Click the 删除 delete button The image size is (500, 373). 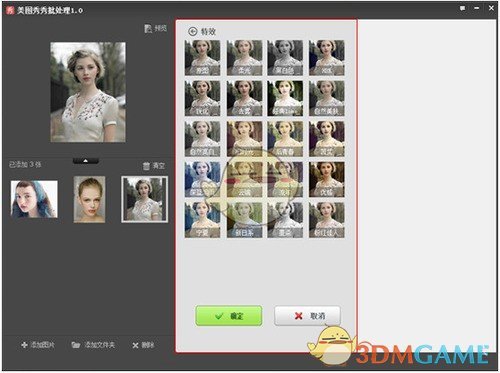click(x=143, y=345)
